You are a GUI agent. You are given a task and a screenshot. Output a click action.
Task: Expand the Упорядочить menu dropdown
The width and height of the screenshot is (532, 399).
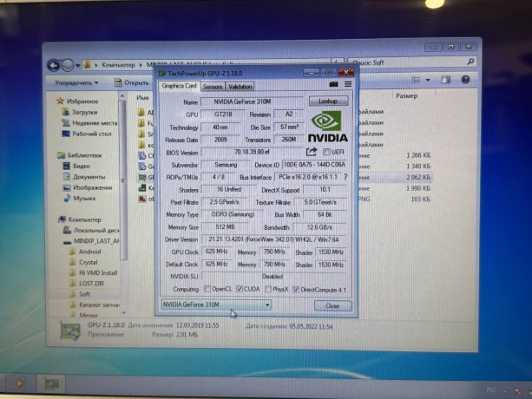pos(76,82)
